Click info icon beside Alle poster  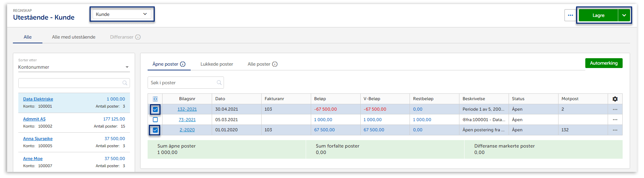(275, 64)
